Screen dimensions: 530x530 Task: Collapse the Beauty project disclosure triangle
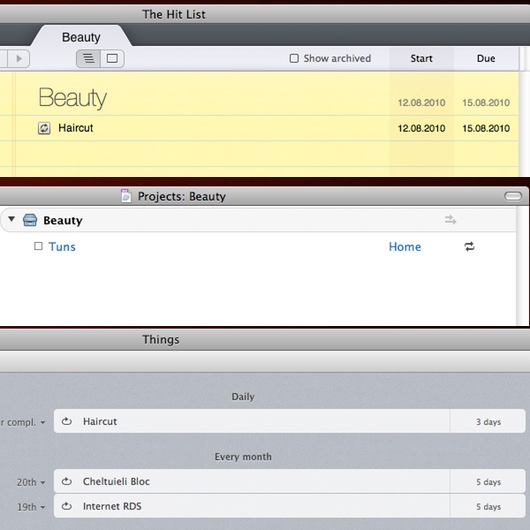pyautogui.click(x=11, y=219)
